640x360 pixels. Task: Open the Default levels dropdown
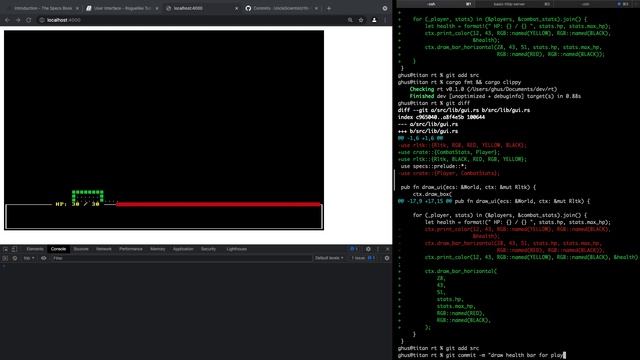pyautogui.click(x=329, y=258)
